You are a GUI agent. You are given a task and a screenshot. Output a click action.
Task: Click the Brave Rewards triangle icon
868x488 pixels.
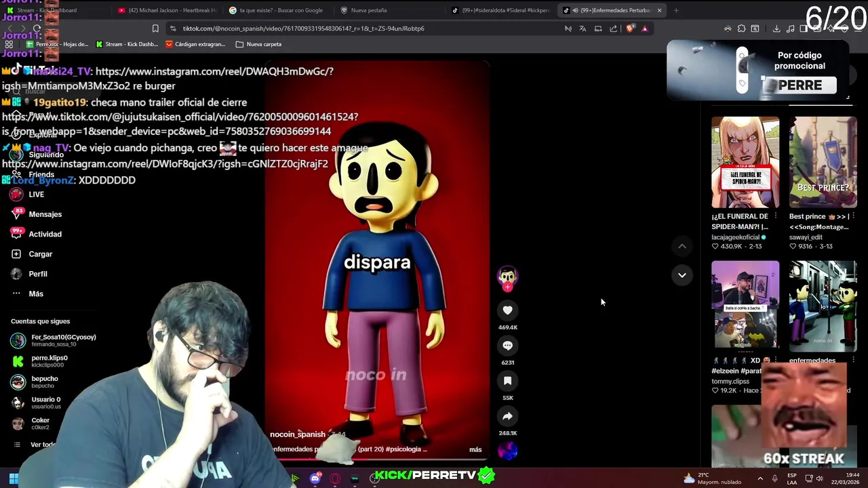(x=645, y=28)
